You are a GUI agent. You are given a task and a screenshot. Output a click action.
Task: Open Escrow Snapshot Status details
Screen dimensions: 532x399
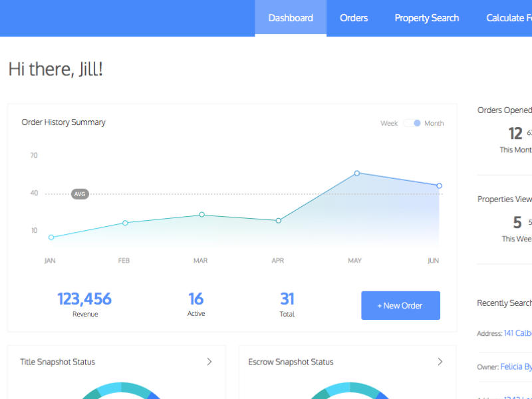click(440, 362)
